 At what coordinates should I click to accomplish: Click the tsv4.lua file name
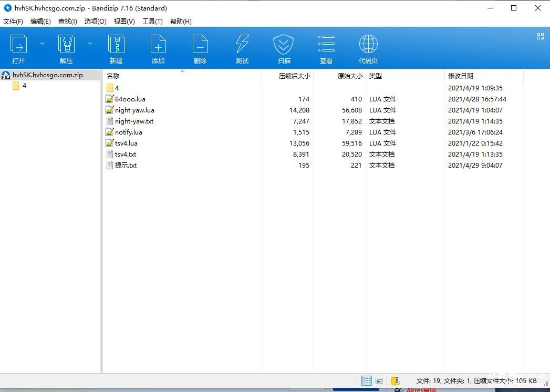[x=126, y=143]
